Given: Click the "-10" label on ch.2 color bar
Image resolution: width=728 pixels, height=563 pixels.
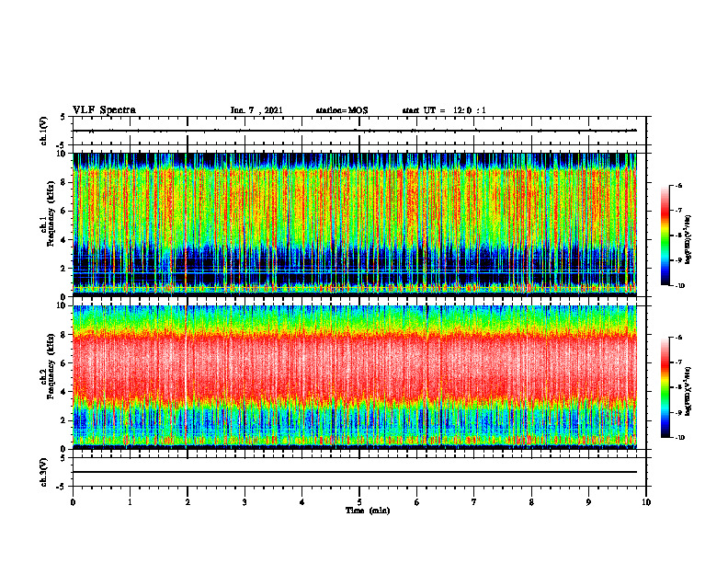Looking at the screenshot, I should pyautogui.click(x=679, y=437).
